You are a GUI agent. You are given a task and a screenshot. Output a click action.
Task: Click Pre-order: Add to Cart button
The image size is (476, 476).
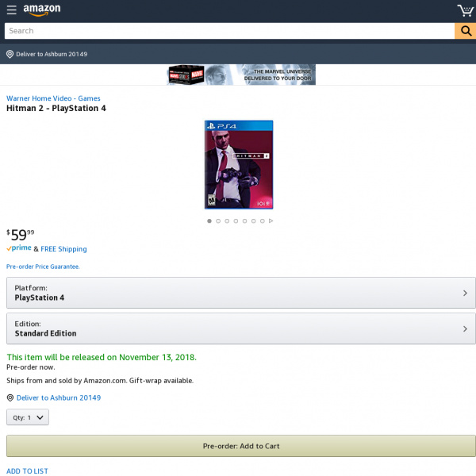[x=241, y=446]
